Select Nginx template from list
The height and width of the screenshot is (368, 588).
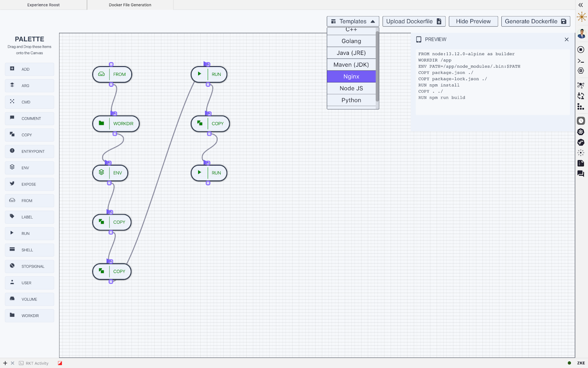[x=351, y=77]
